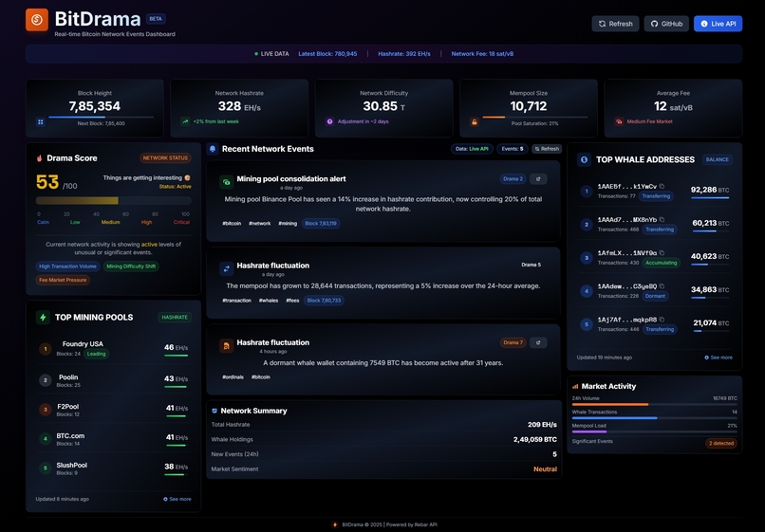Click the Leading badge for Foundry USA
Screen dimensions: 765x532
pyautogui.click(x=96, y=354)
